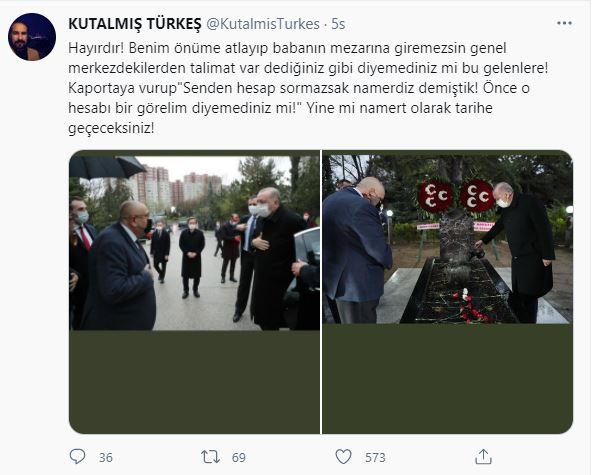The image size is (600, 475).
Task: Click the red three-crescent wreaths in photo
Action: [456, 196]
